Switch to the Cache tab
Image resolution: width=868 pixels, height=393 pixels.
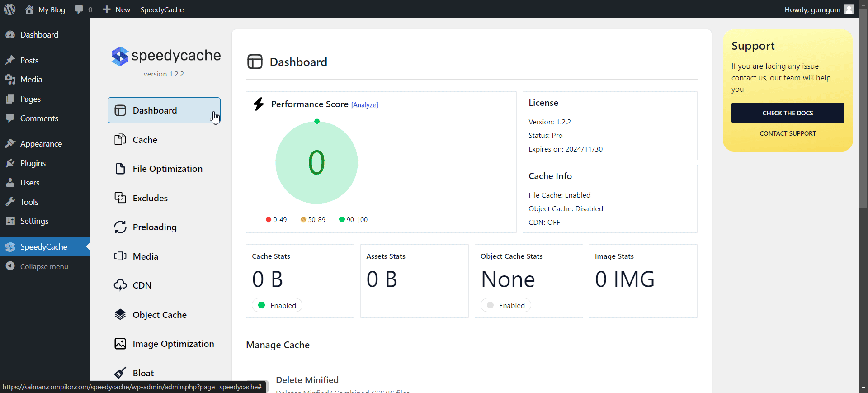click(x=164, y=140)
